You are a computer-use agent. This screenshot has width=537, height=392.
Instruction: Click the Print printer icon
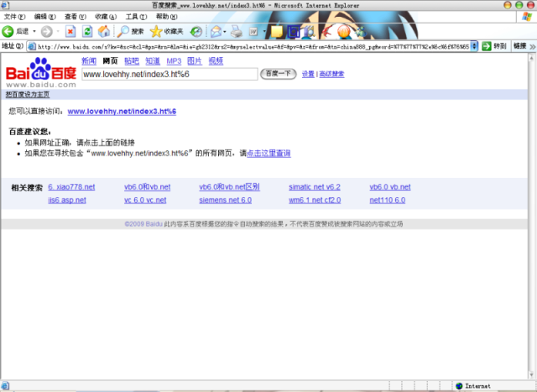(x=237, y=32)
